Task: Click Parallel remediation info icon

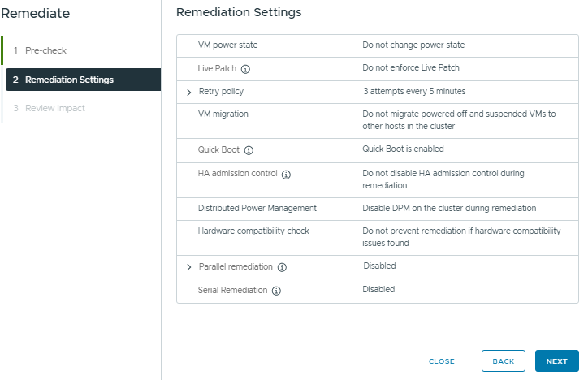Action: tap(281, 267)
